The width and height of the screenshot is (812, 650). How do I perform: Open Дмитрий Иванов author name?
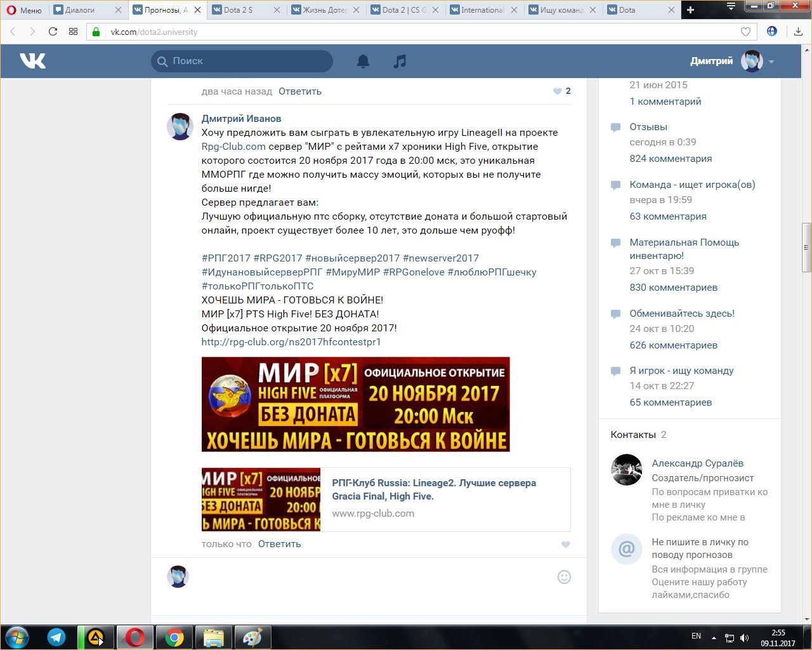241,119
